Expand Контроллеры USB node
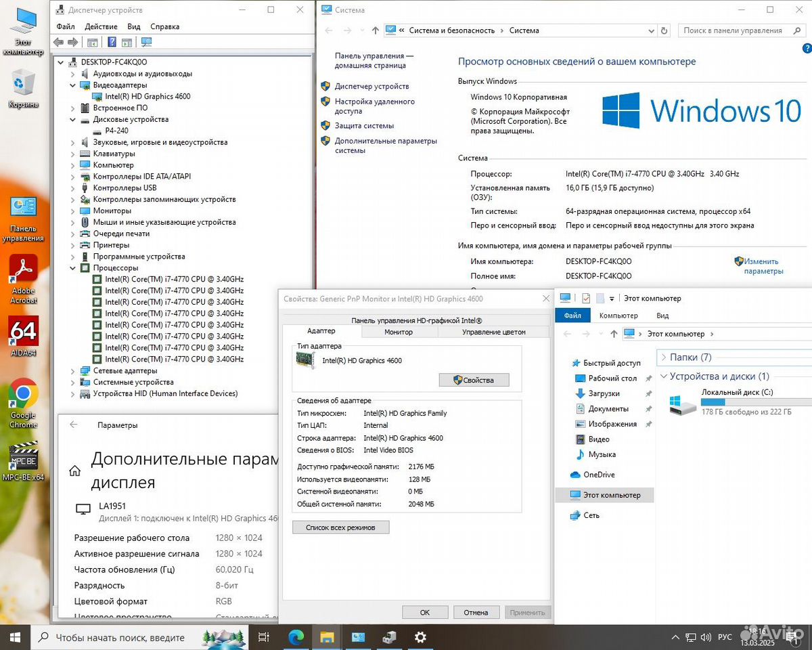812x650 pixels. 73,188
